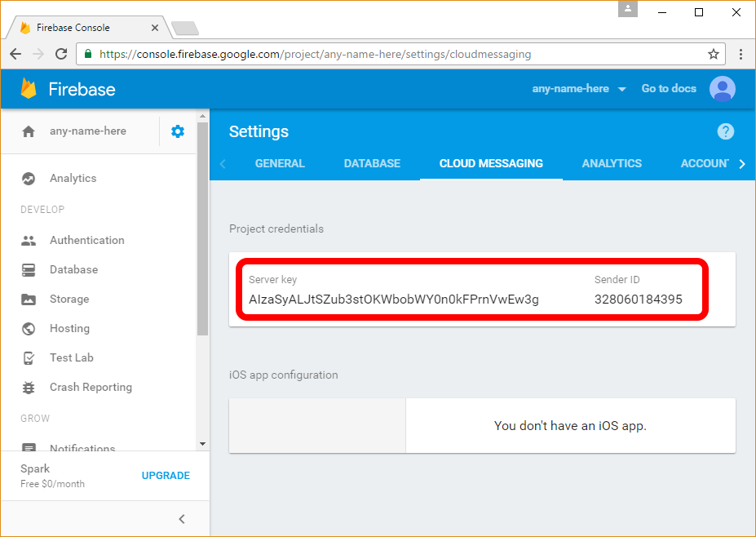Open Chrome three-dot menu
The height and width of the screenshot is (537, 756).
click(741, 54)
